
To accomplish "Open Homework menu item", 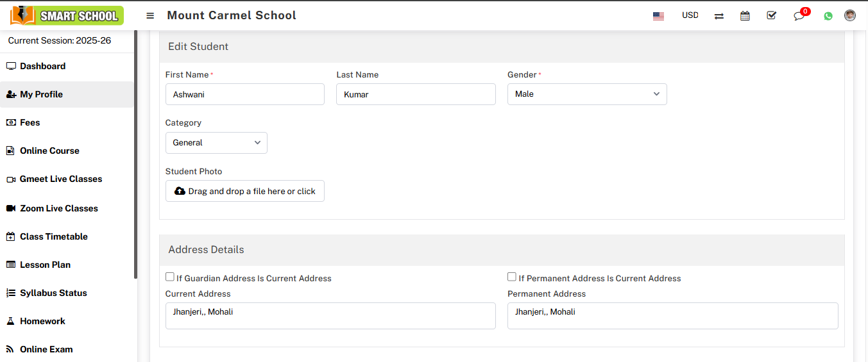I will point(67,321).
